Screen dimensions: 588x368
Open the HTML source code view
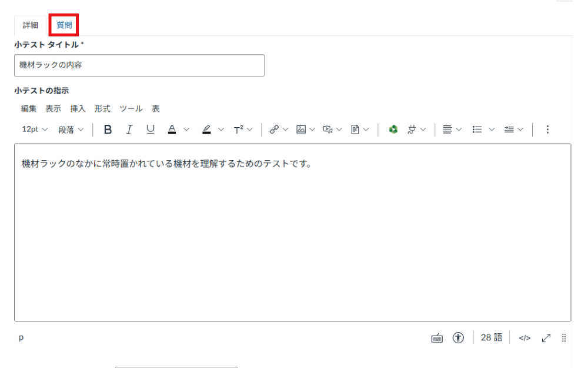pos(524,337)
